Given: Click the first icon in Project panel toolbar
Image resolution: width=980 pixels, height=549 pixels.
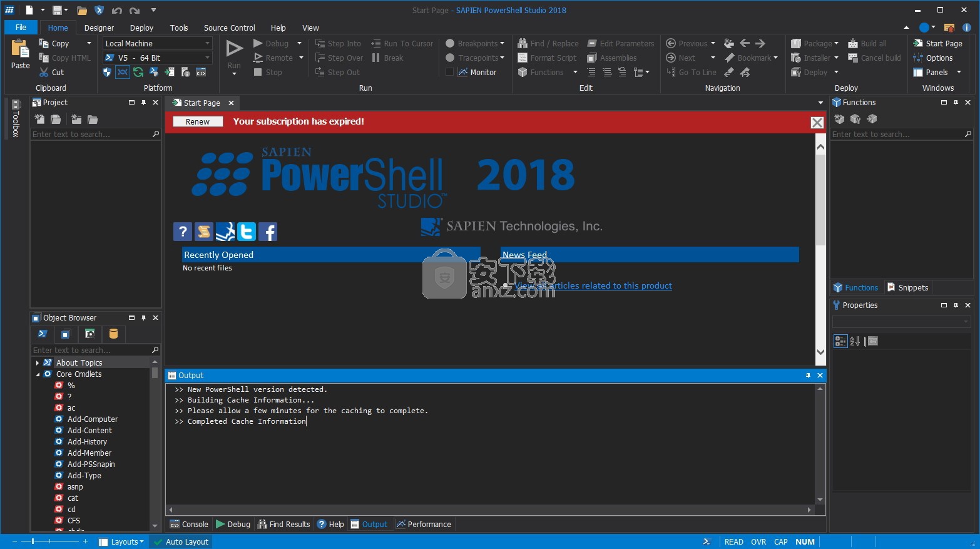Looking at the screenshot, I should click(x=39, y=119).
